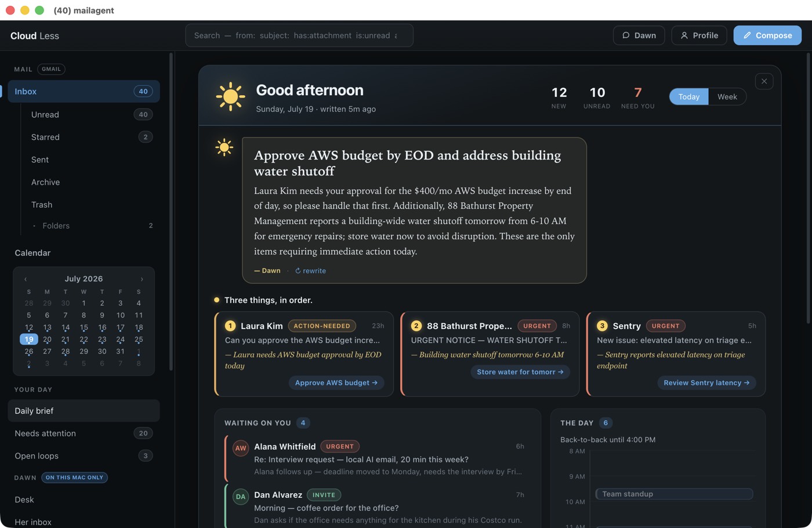Open Open loops list
The height and width of the screenshot is (528, 812).
[x=84, y=456]
